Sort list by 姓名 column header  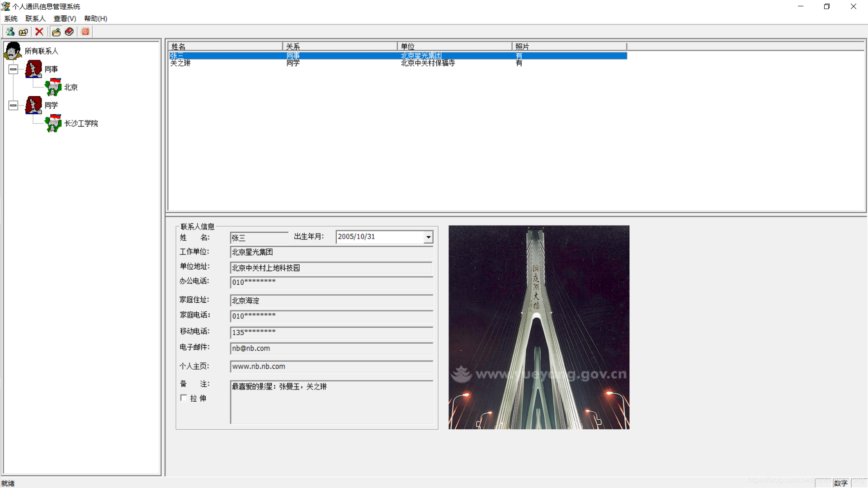pos(225,46)
